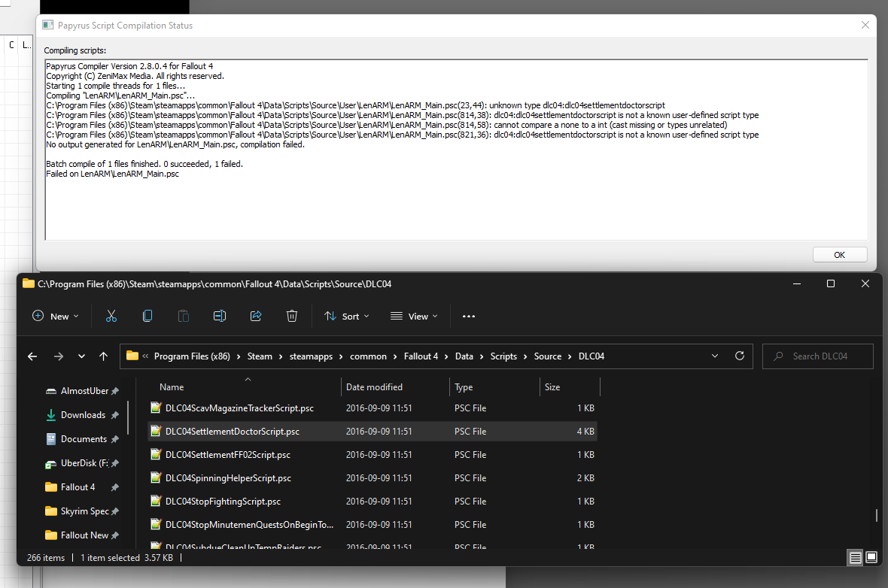Open the See more three-dot menu
The image size is (888, 588).
(468, 316)
